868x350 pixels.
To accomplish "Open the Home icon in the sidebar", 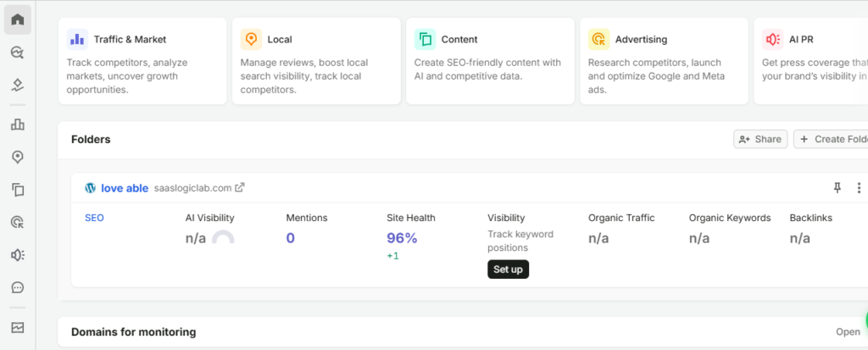I will 18,20.
